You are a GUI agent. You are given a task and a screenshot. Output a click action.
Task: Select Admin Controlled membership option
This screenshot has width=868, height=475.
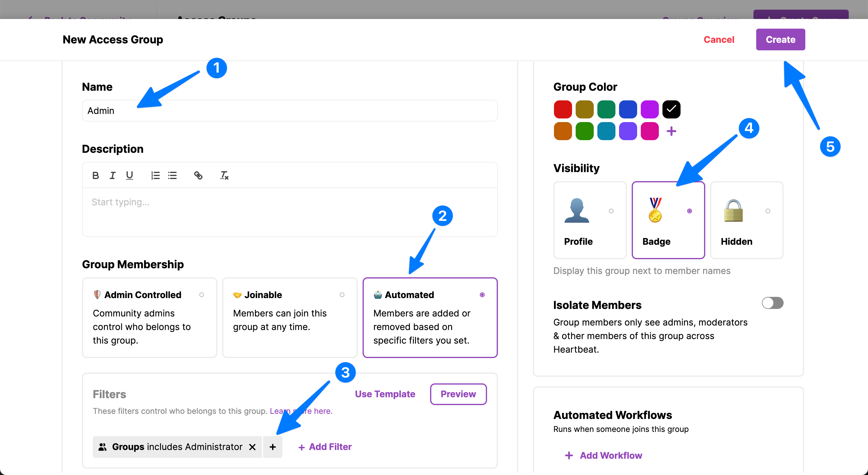click(x=149, y=317)
